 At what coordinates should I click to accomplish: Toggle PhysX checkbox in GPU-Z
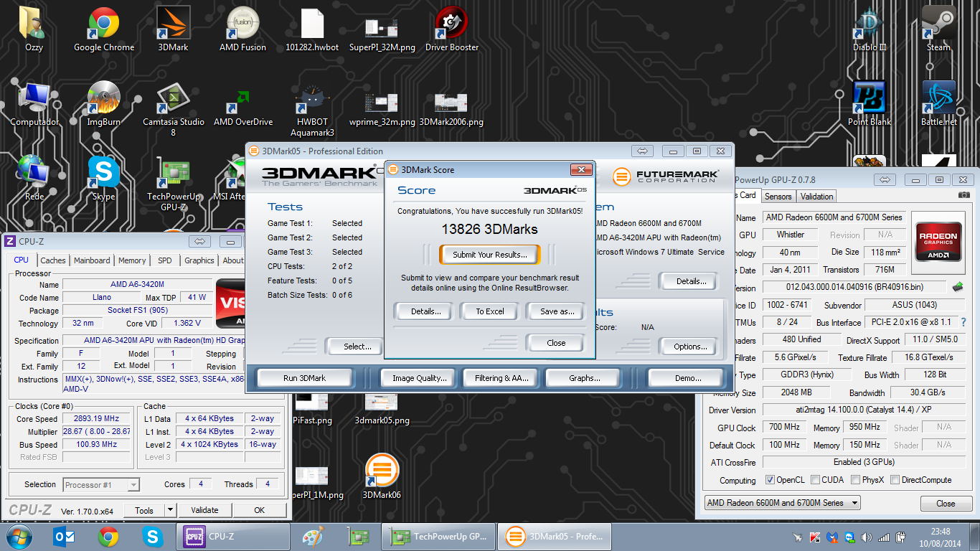tap(856, 480)
